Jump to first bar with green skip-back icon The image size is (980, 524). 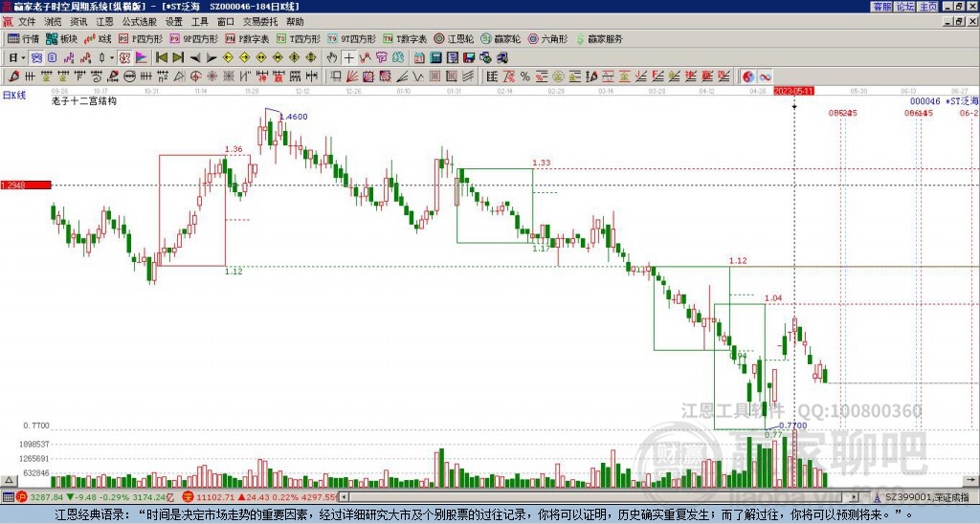point(161,58)
